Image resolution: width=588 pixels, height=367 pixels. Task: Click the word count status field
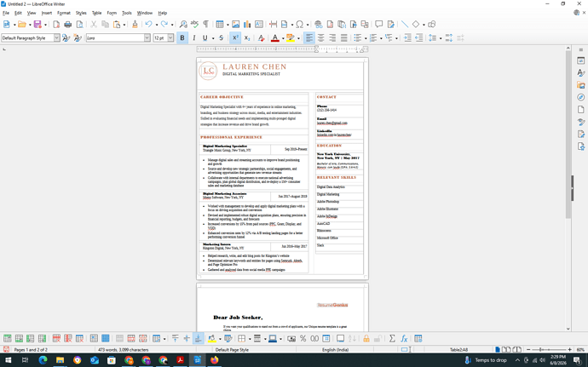click(x=124, y=349)
